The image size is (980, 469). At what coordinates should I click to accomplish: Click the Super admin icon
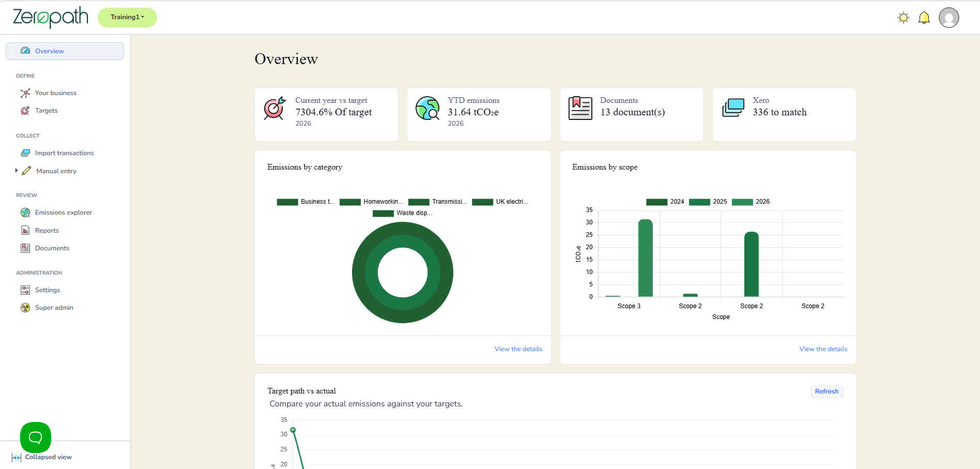[25, 308]
